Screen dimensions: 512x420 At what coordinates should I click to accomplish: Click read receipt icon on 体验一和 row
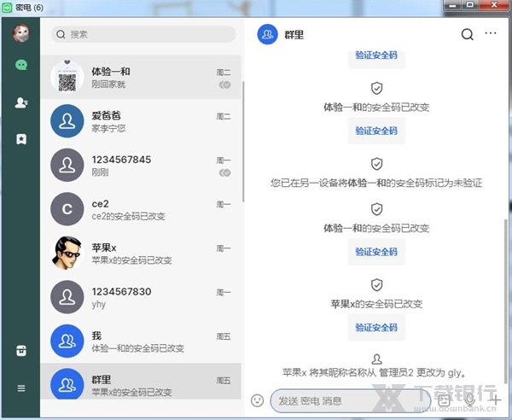pyautogui.click(x=225, y=85)
